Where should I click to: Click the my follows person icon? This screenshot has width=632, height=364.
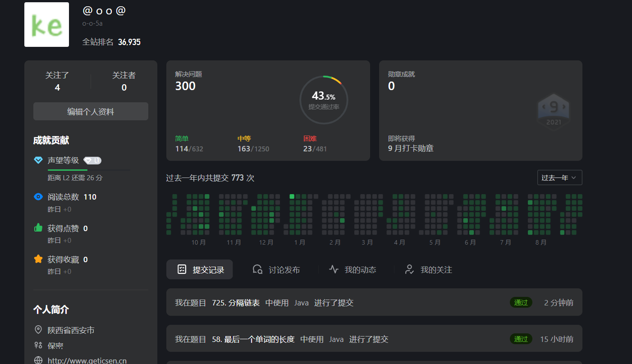pos(409,269)
